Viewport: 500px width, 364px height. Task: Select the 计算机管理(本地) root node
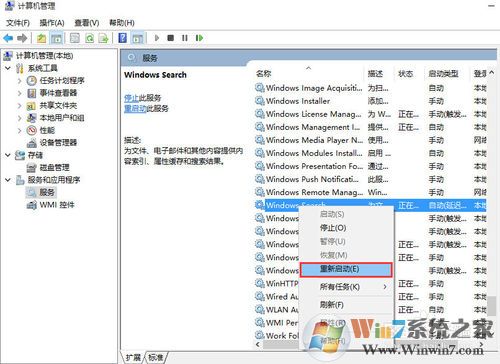click(44, 56)
